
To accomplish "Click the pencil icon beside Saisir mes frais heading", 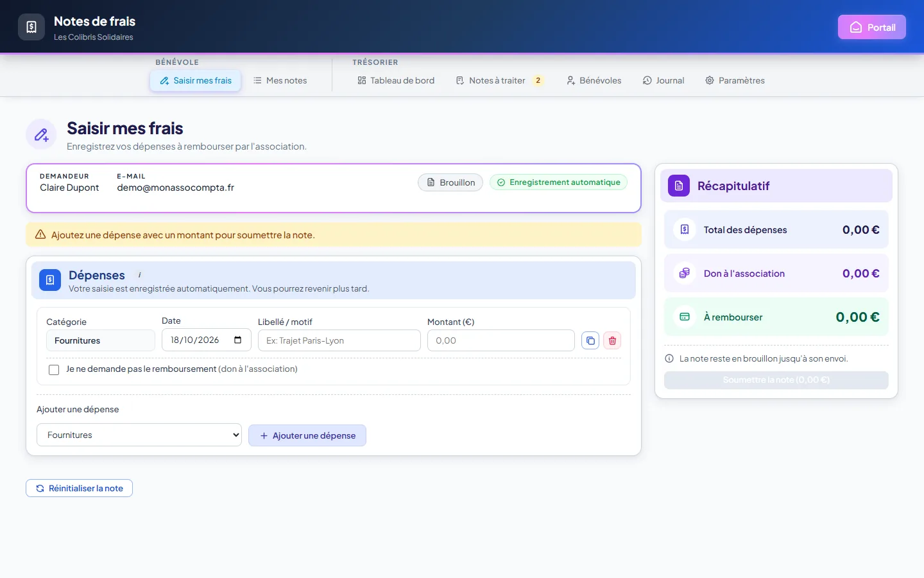I will [x=41, y=134].
